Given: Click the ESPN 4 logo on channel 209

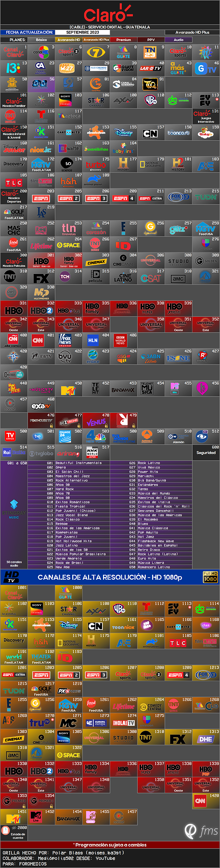Looking at the screenshot, I should [x=123, y=198].
